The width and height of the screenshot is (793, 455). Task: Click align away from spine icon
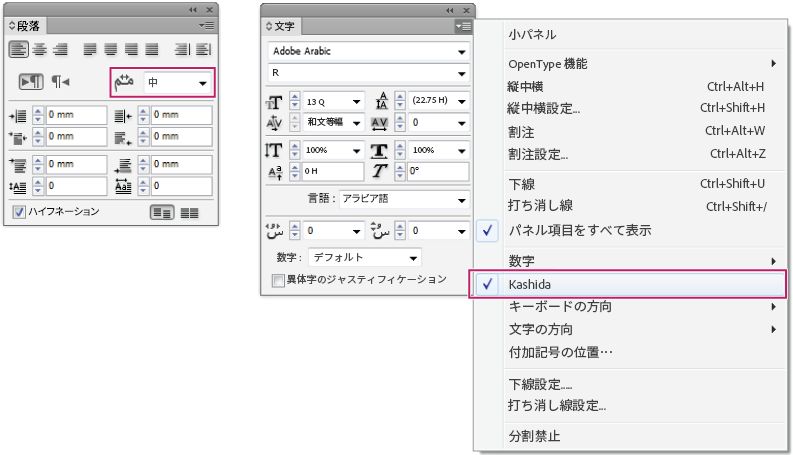tap(203, 49)
